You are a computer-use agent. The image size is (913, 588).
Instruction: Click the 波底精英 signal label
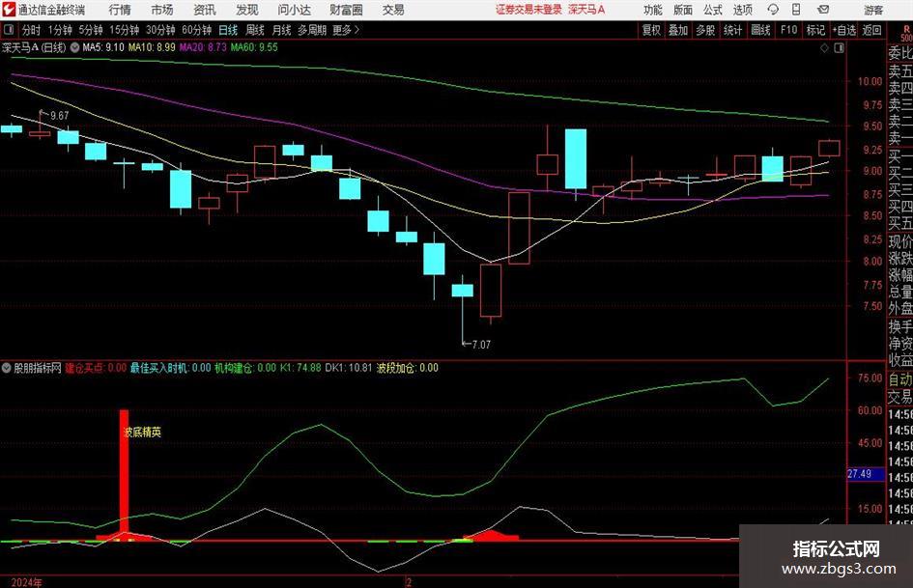pyautogui.click(x=143, y=433)
